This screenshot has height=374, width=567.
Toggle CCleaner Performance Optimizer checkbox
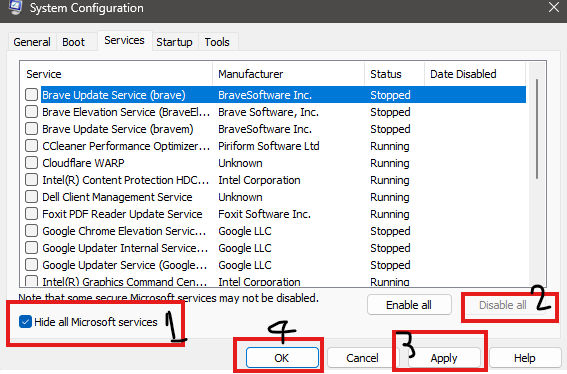[31, 146]
